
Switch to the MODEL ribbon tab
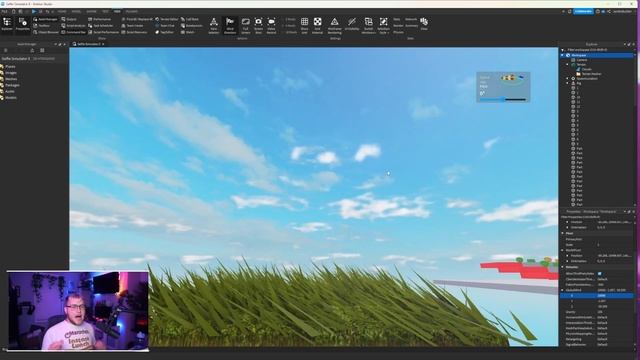[76, 11]
